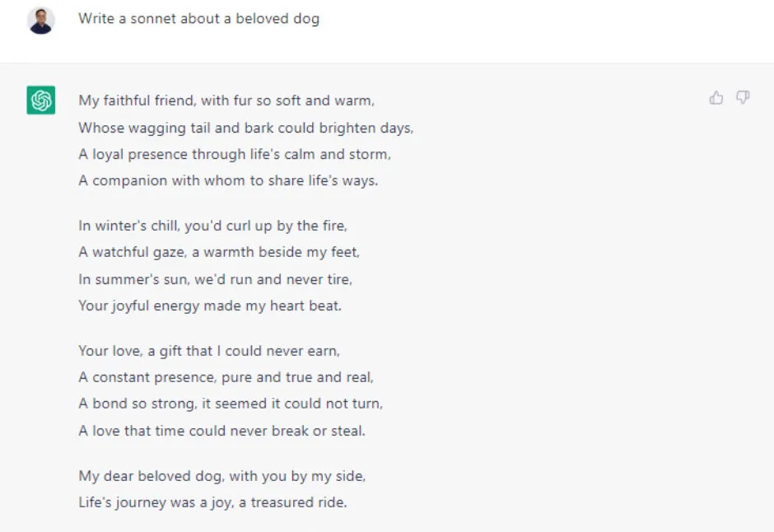This screenshot has height=532, width=774.
Task: Click the line starting "A bond so strong"
Action: 231,404
